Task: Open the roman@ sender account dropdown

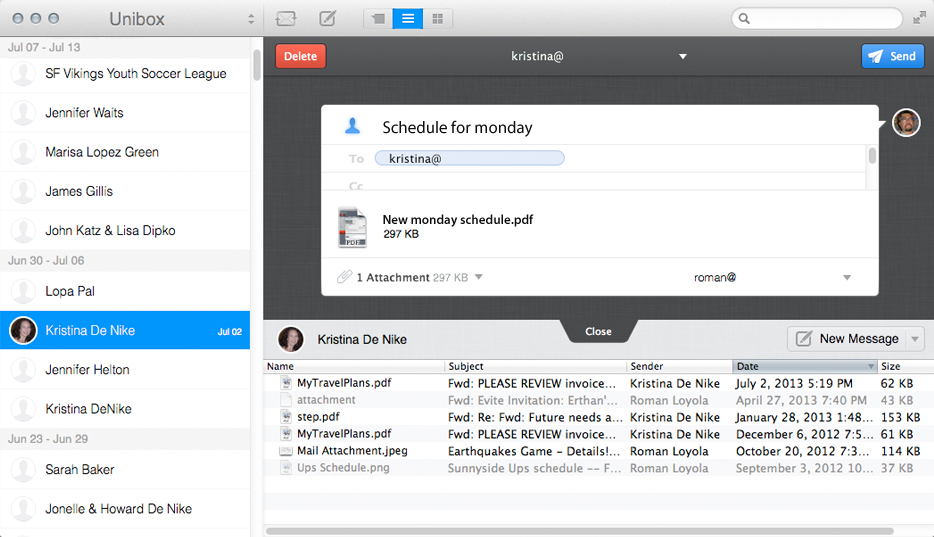Action: (846, 277)
